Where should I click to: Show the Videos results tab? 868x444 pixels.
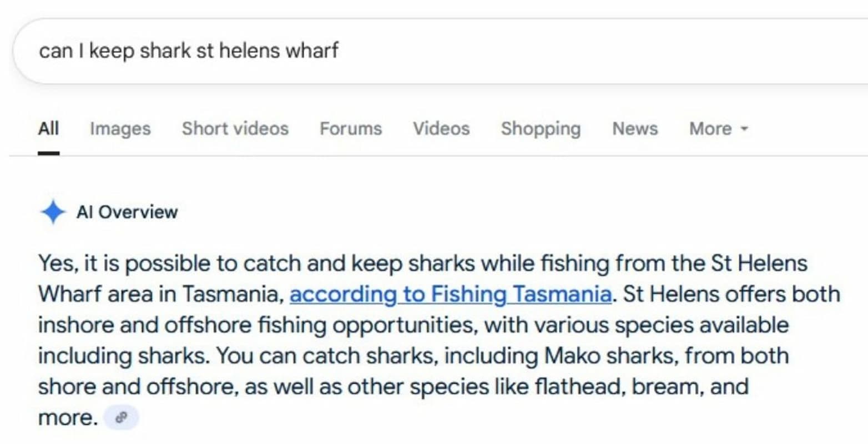pyautogui.click(x=441, y=129)
